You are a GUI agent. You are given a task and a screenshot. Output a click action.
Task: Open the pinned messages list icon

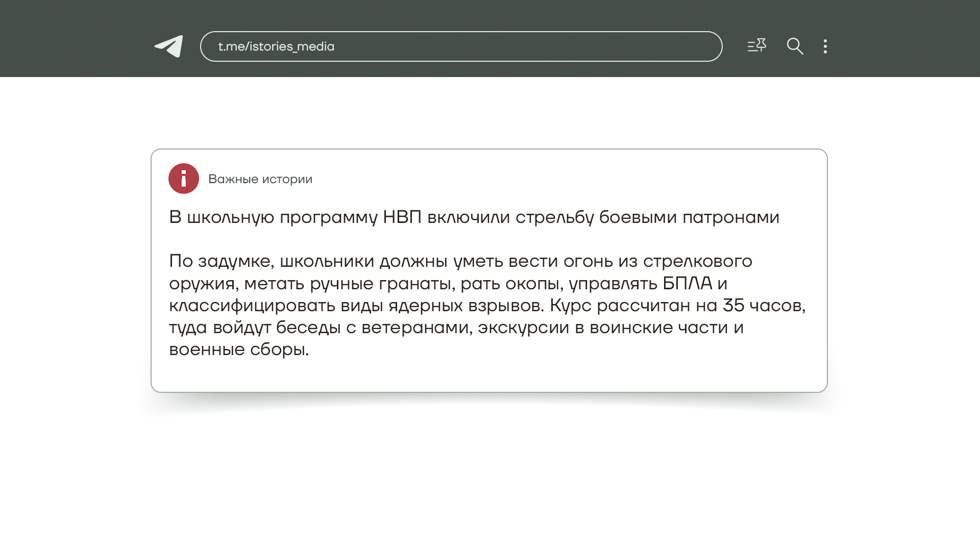tap(756, 46)
